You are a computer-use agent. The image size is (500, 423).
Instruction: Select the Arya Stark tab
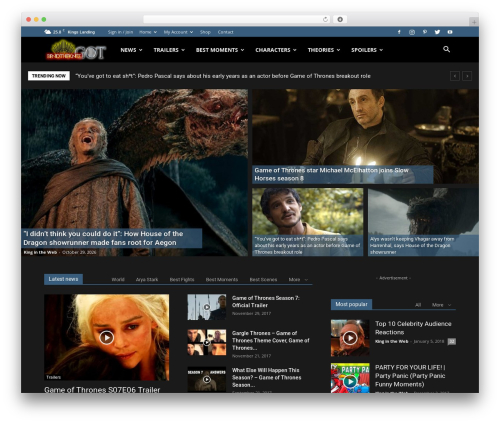point(147,280)
